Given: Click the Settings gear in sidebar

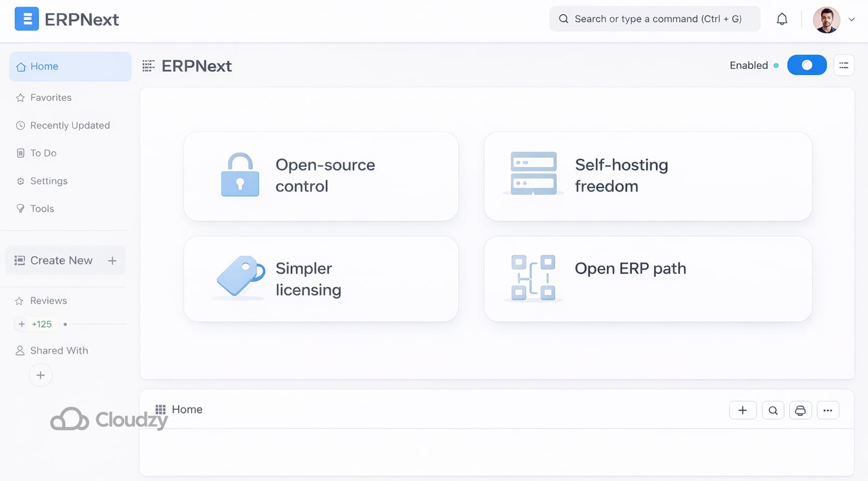Looking at the screenshot, I should tap(20, 181).
